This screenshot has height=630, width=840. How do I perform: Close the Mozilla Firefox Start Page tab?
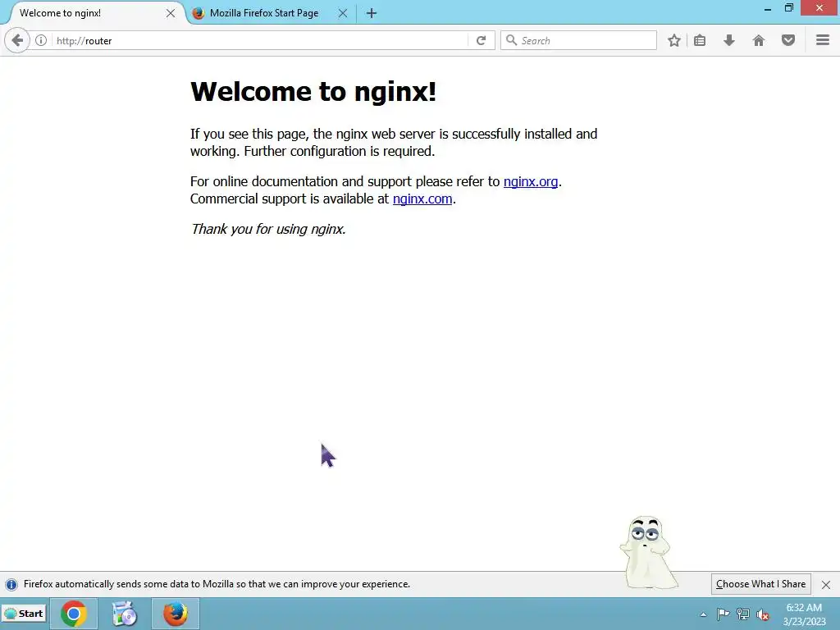pyautogui.click(x=343, y=13)
